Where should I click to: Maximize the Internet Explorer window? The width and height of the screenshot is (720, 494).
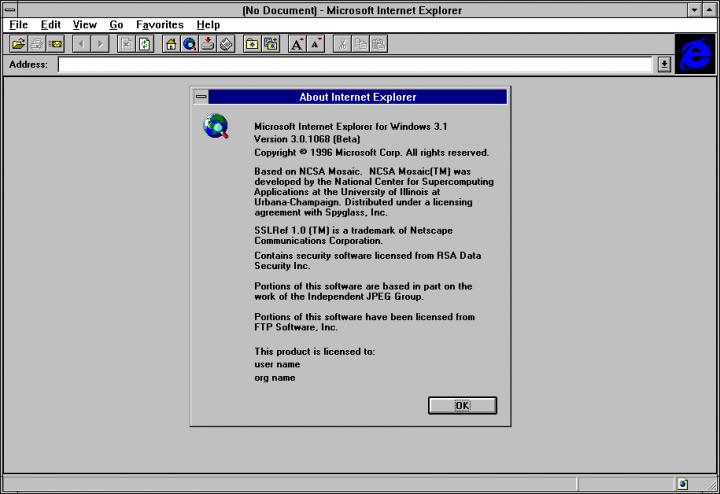coord(709,10)
